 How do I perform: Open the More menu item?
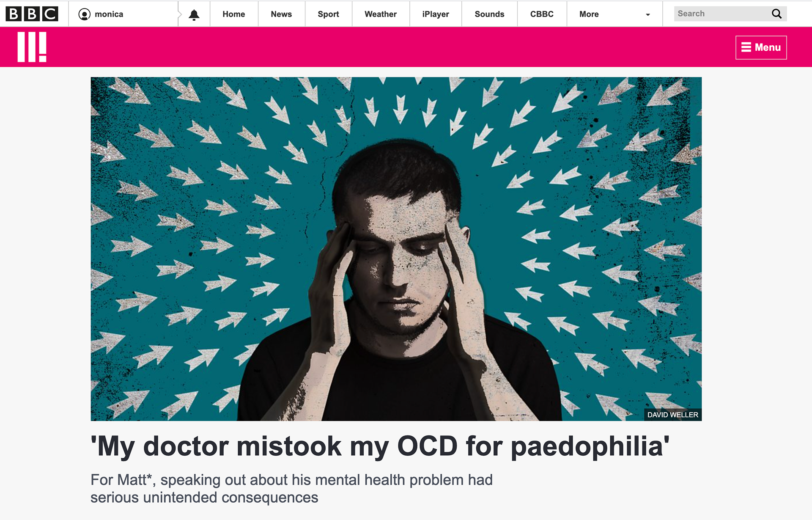589,14
